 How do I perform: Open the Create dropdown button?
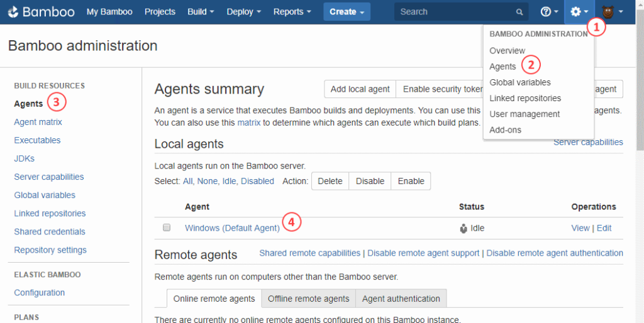[347, 12]
